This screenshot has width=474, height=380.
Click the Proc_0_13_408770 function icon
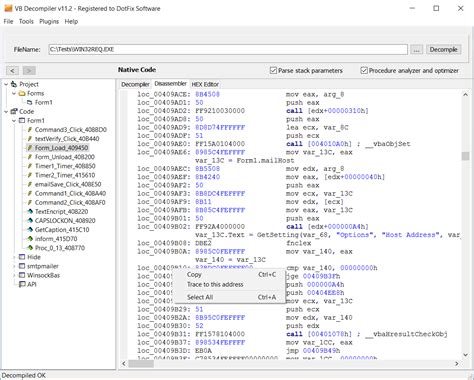point(30,248)
